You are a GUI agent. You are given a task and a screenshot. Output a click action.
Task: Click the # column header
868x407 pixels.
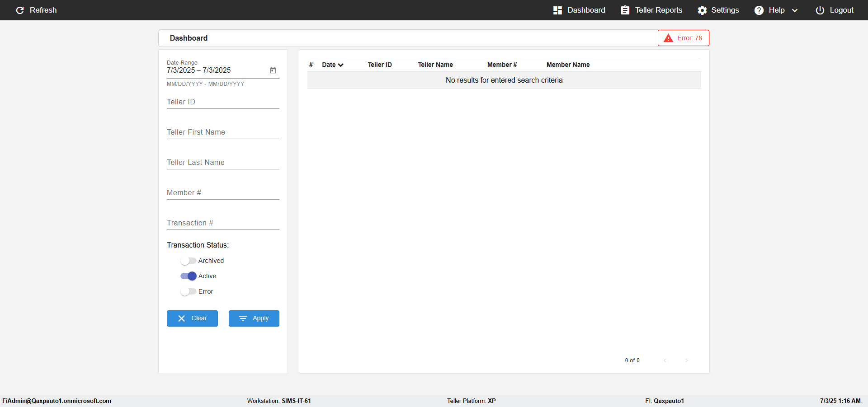pos(311,65)
